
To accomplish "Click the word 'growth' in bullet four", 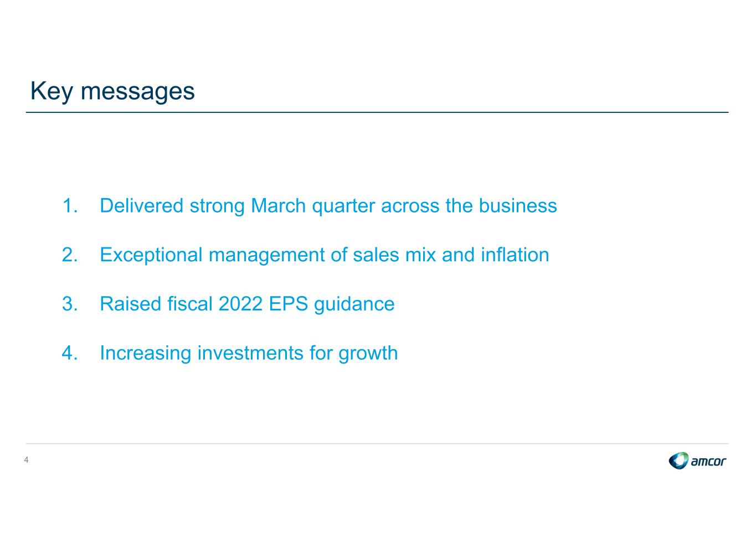I will 368,354.
